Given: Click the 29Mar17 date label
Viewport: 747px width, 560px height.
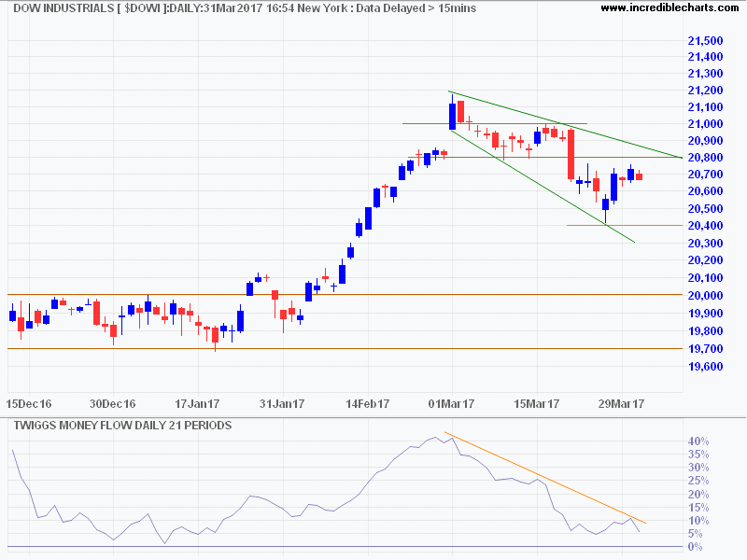Looking at the screenshot, I should coord(621,404).
